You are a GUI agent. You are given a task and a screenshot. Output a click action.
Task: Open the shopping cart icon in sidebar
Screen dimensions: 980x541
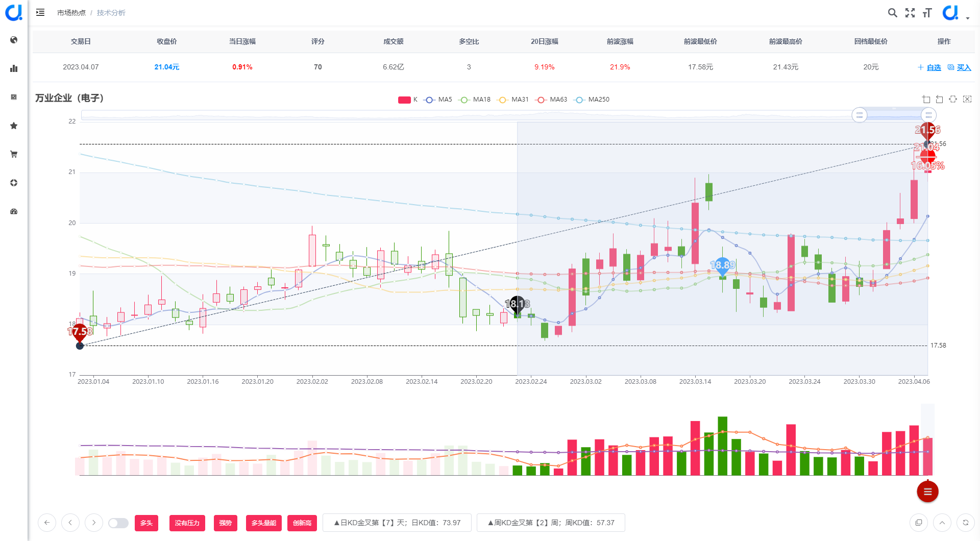click(x=14, y=154)
